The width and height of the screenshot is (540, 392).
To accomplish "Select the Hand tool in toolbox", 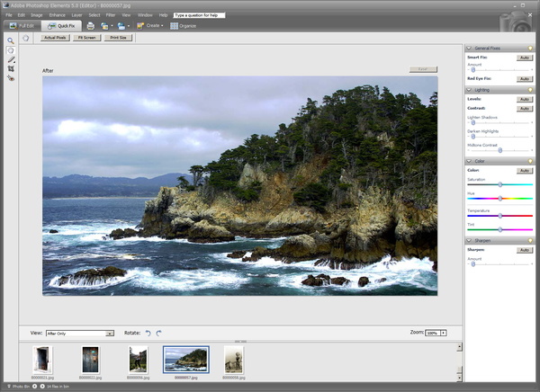I will point(11,50).
